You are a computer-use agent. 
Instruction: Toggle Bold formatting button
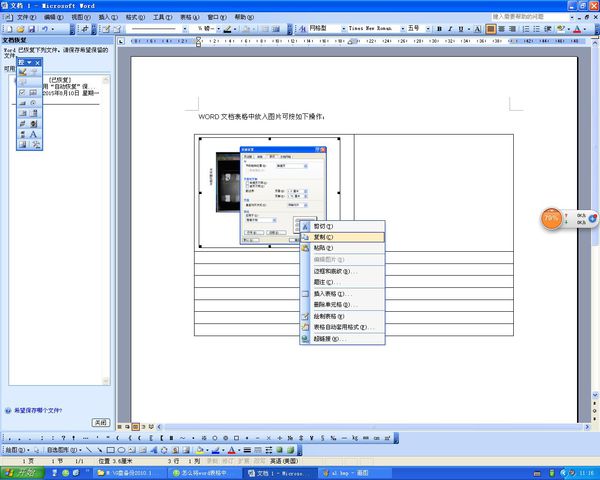pyautogui.click(x=439, y=29)
